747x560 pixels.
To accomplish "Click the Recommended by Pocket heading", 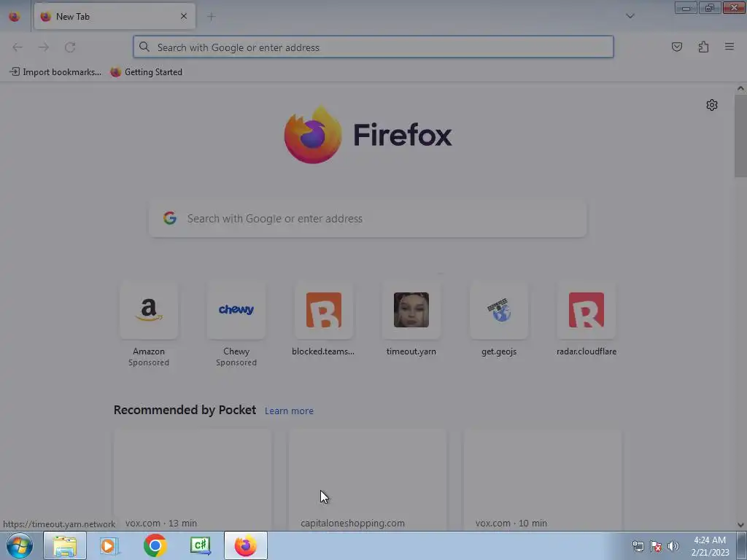I will coord(185,410).
